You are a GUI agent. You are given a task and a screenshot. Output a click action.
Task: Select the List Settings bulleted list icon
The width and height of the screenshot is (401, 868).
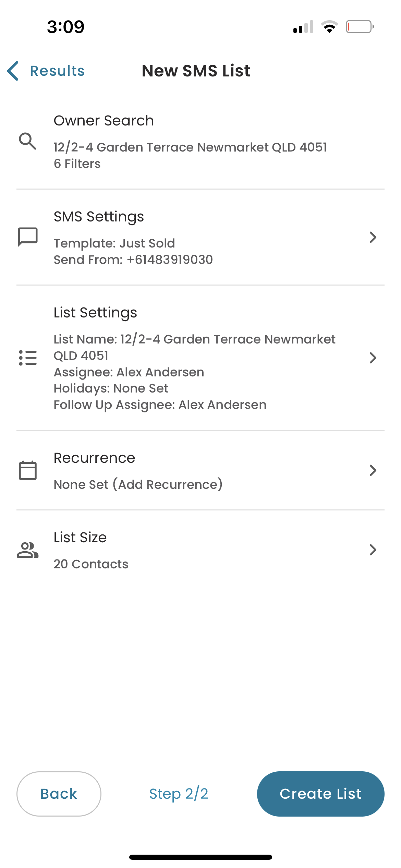(x=27, y=358)
